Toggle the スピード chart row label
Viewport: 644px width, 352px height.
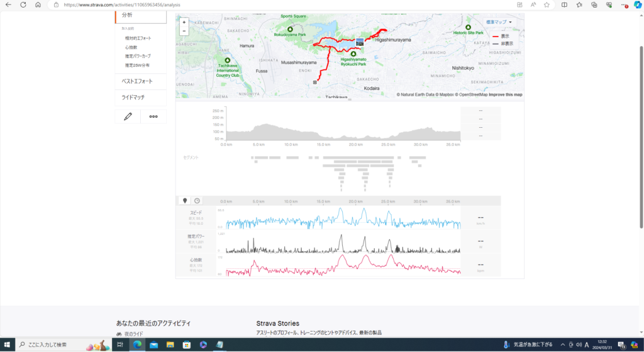[x=196, y=213]
